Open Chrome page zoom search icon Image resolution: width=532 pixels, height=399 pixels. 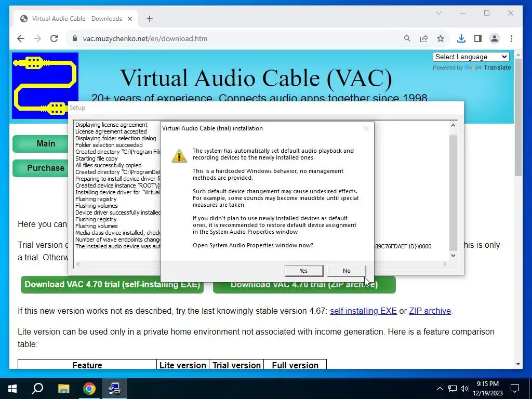pos(407,38)
